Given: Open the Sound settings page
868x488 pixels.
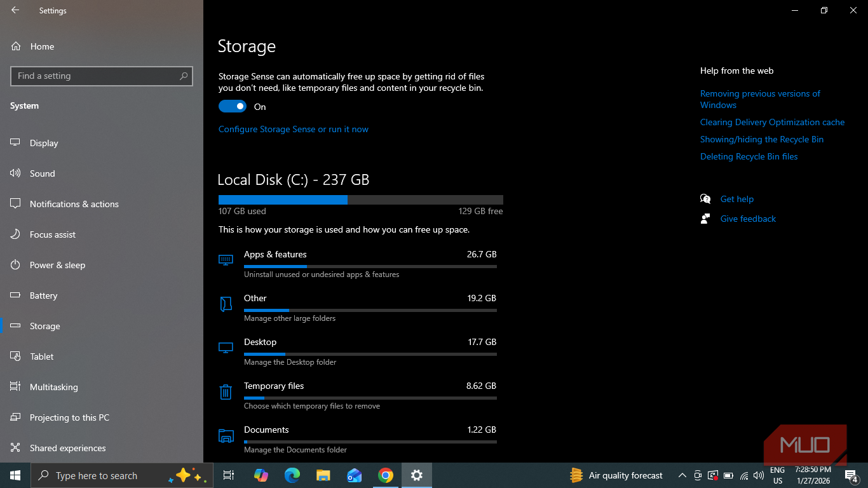Looking at the screenshot, I should click(102, 173).
